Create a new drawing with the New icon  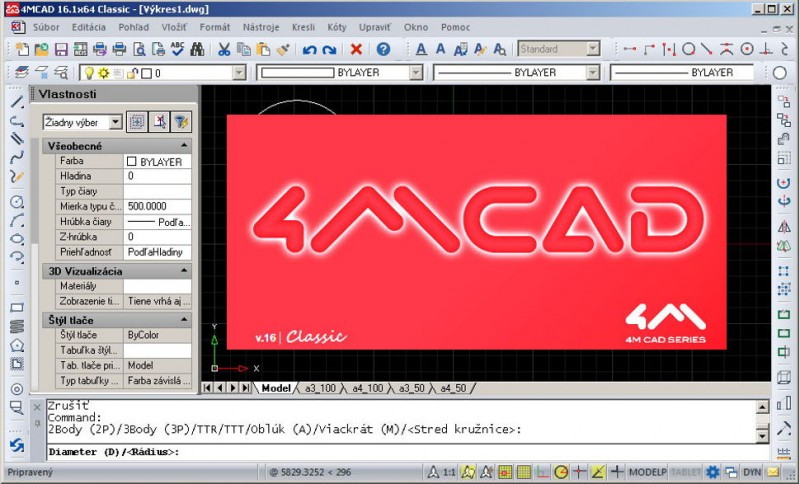[22, 49]
